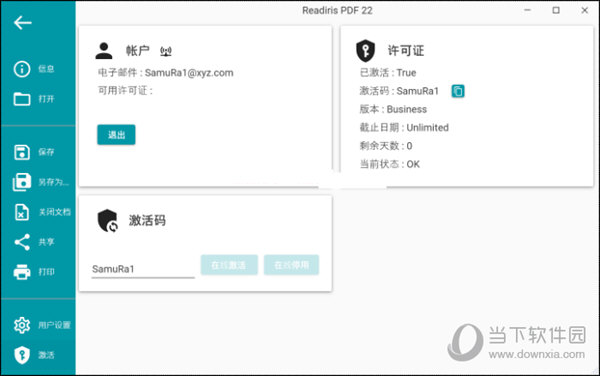Click the 激活码 card heading
The width and height of the screenshot is (600, 376).
147,221
